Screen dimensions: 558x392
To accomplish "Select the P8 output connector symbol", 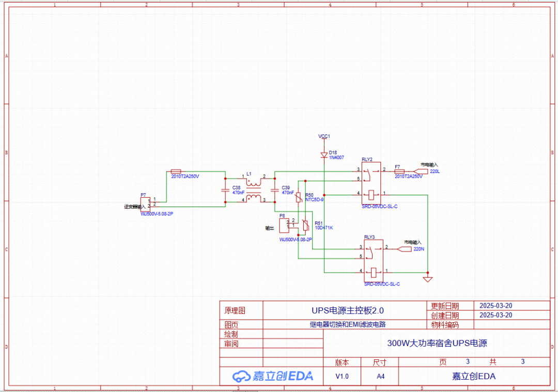I will [x=284, y=226].
